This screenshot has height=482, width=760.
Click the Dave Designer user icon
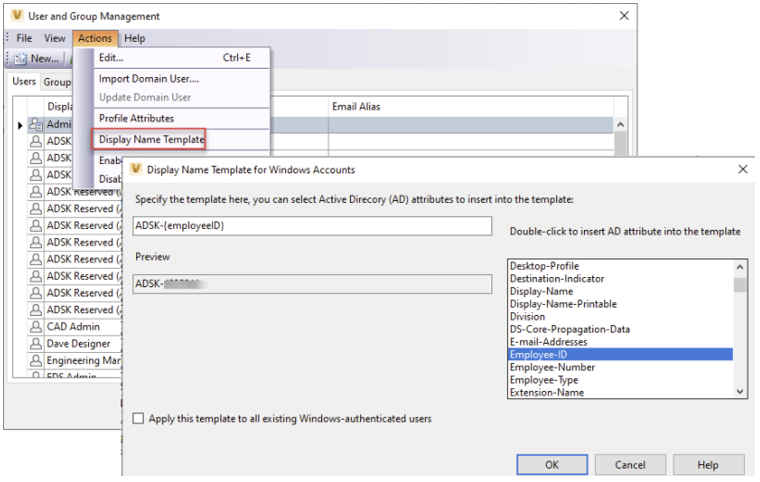36,344
